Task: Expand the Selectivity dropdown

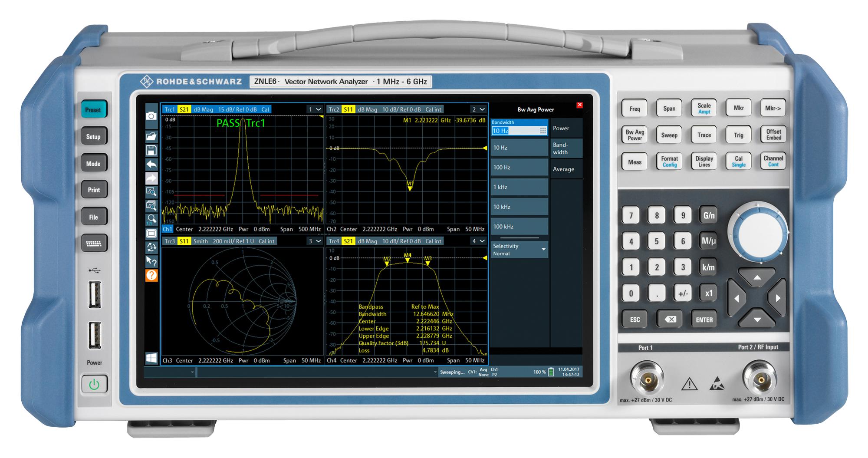Action: click(x=543, y=250)
